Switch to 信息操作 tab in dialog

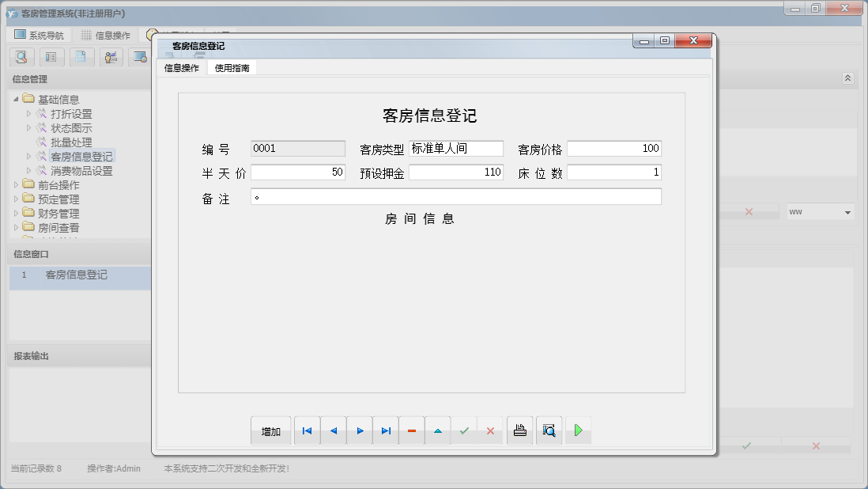pyautogui.click(x=182, y=68)
